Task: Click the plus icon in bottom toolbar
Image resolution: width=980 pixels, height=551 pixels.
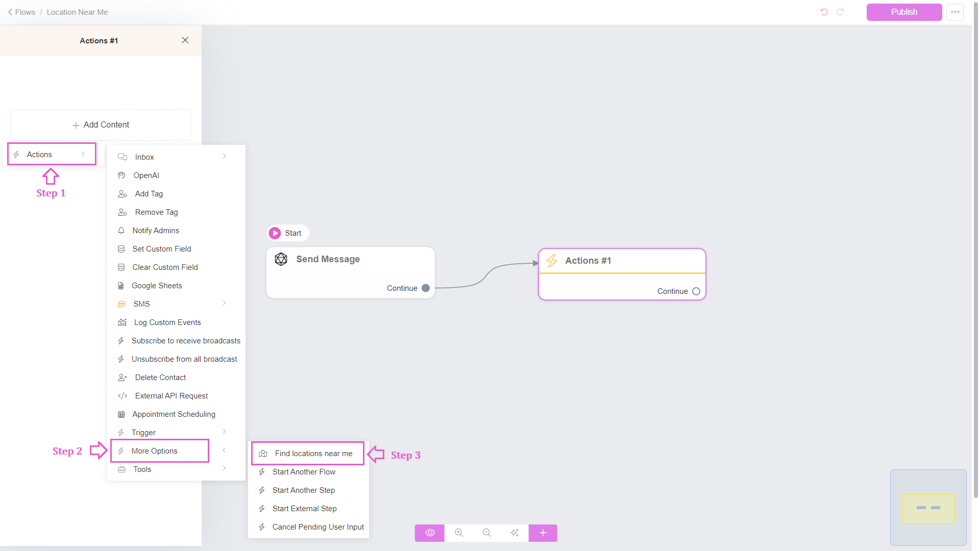Action: click(x=543, y=533)
